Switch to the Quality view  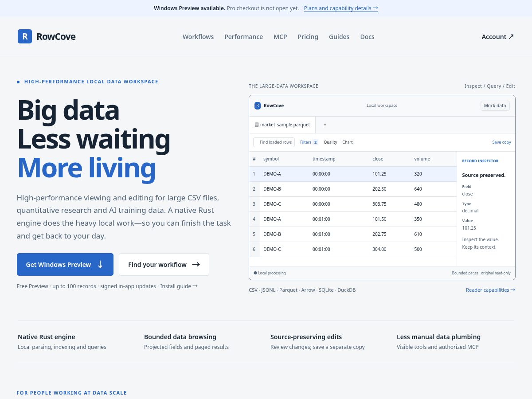click(x=330, y=142)
